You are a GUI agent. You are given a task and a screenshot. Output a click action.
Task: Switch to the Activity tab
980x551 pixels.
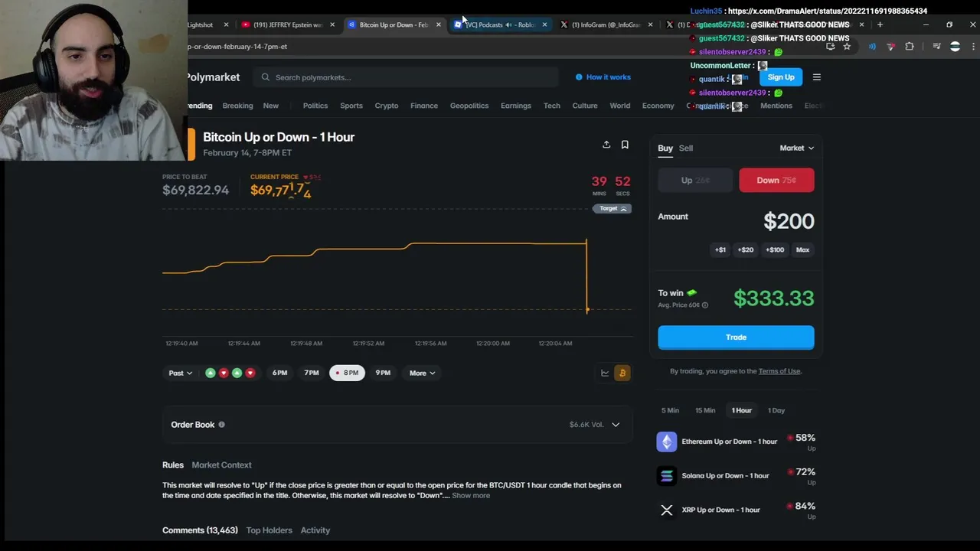315,530
